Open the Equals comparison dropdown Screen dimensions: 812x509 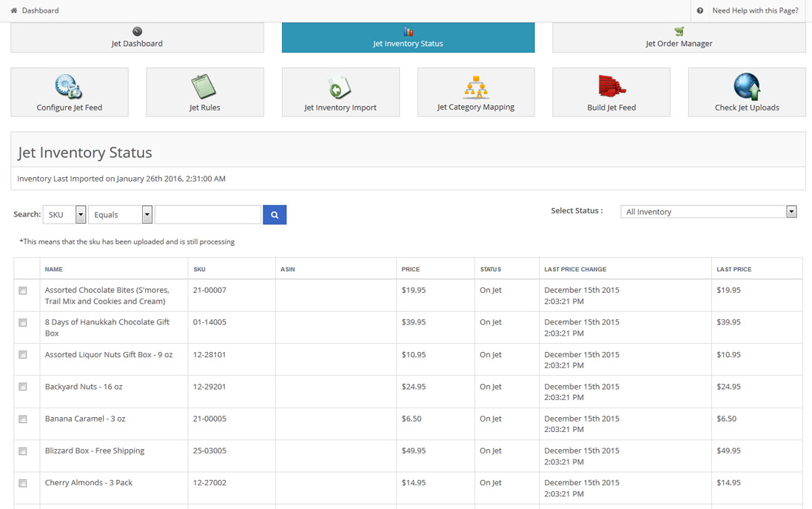[x=120, y=215]
